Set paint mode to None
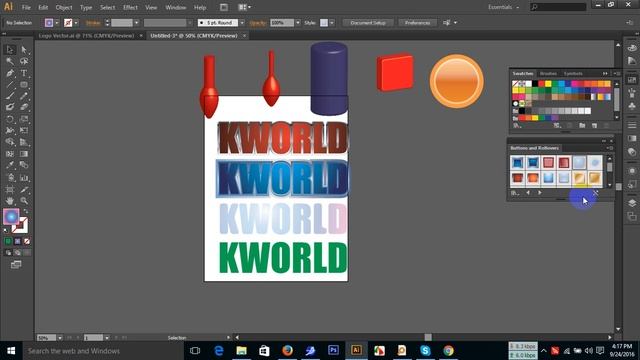The width and height of the screenshot is (640, 360). pyautogui.click(x=27, y=241)
